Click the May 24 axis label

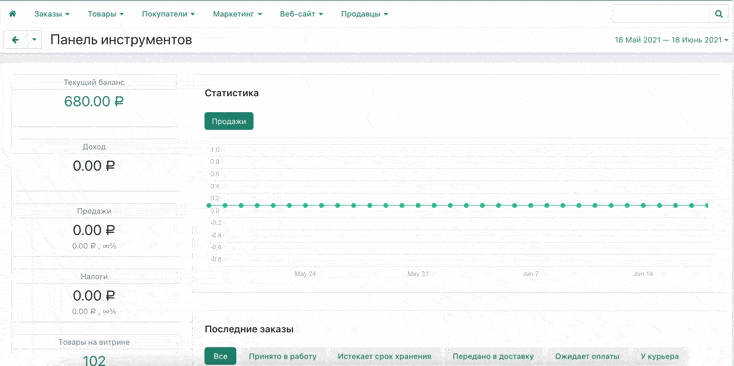coord(305,273)
